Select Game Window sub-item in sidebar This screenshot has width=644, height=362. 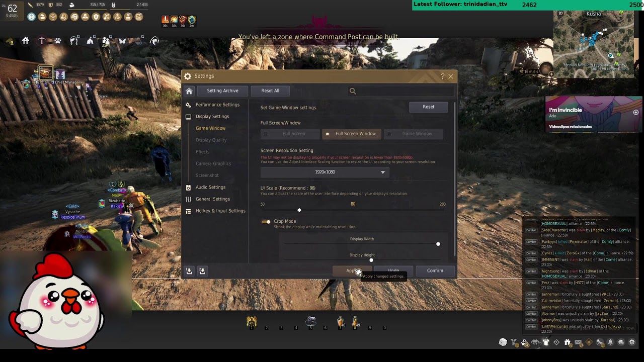click(x=210, y=128)
